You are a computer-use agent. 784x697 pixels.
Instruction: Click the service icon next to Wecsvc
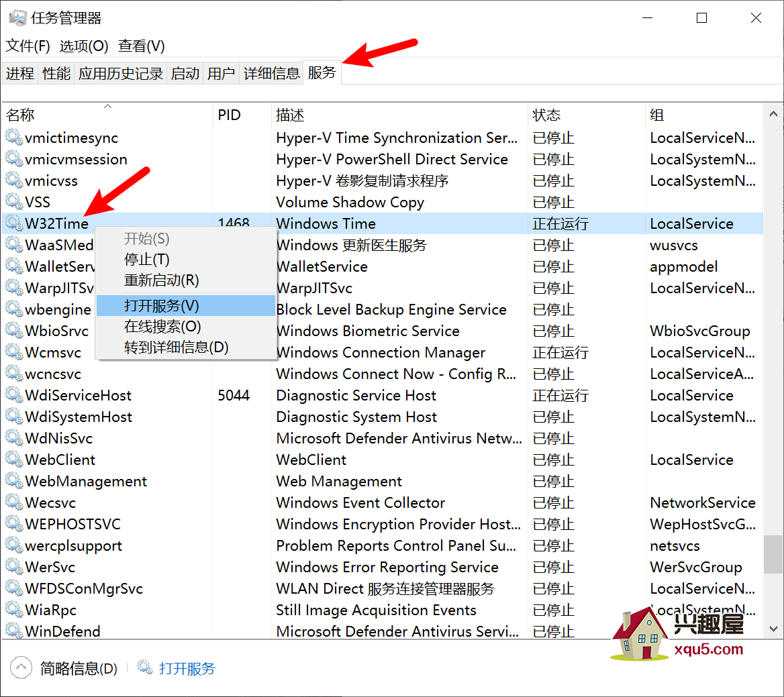click(x=14, y=502)
